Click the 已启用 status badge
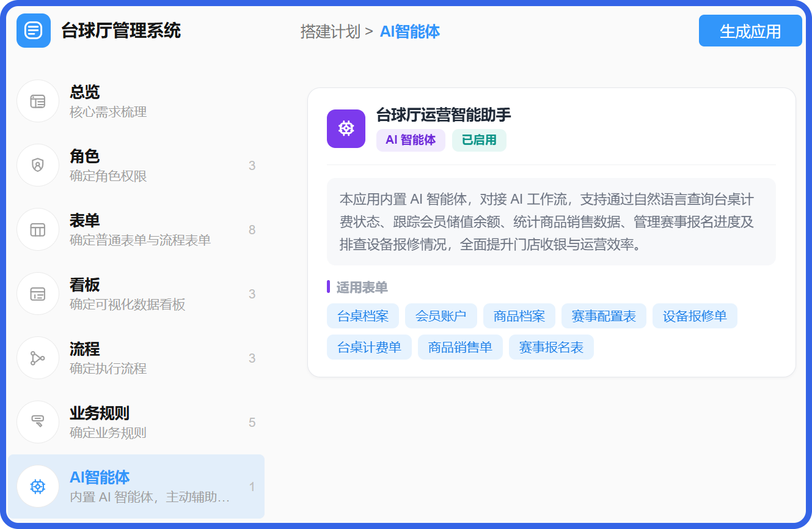The height and width of the screenshot is (529, 812). (x=479, y=140)
